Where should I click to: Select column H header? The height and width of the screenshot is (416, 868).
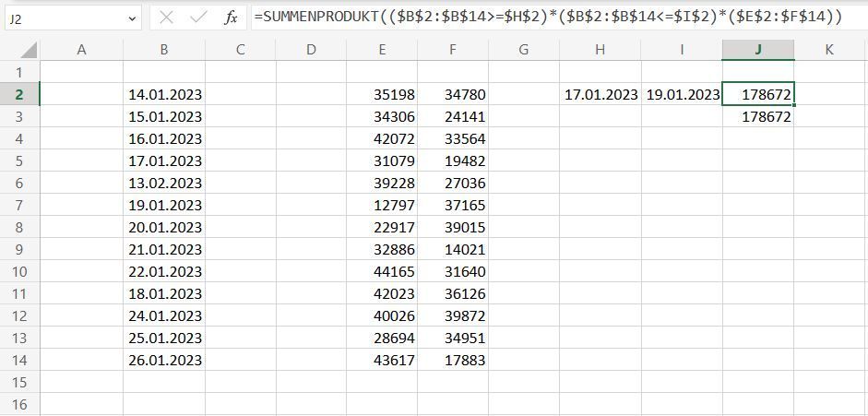pyautogui.click(x=600, y=50)
